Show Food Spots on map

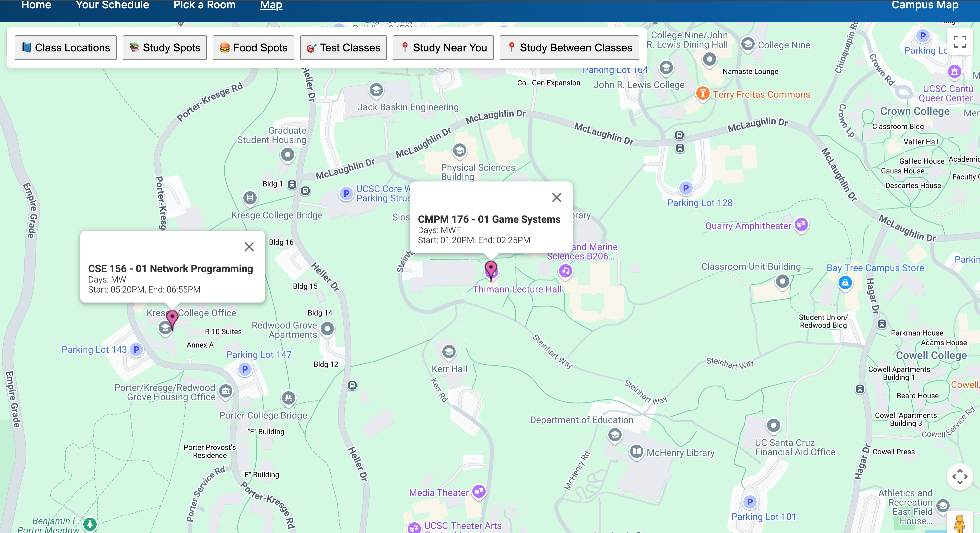tap(253, 48)
